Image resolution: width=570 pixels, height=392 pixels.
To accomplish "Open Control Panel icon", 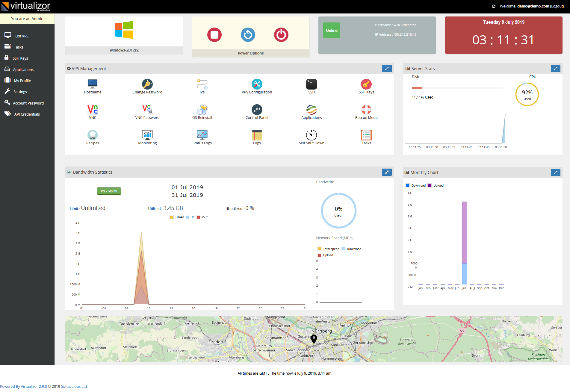I will pyautogui.click(x=257, y=110).
